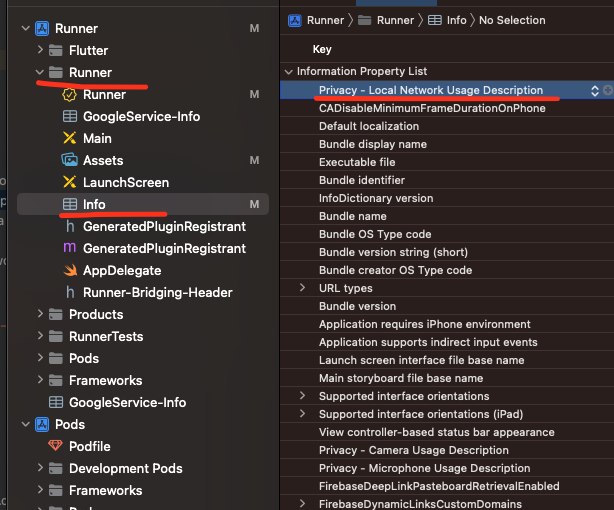Click the Objective-C 'm' icon of GeneratedPluginRegistrant
The height and width of the screenshot is (510, 614).
coord(70,248)
